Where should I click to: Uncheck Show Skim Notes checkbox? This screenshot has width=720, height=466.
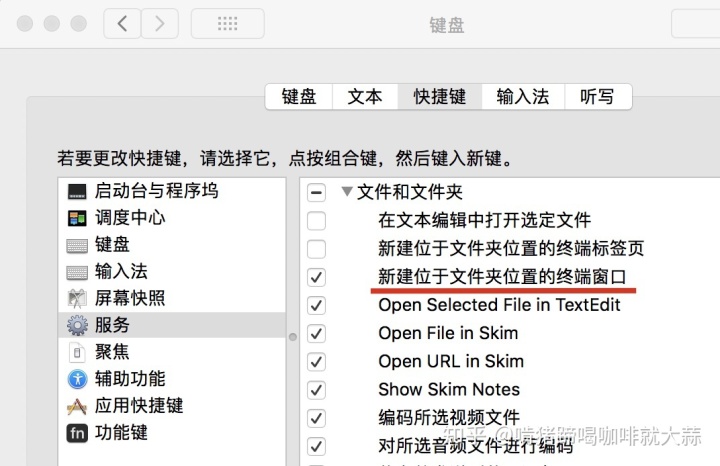[x=316, y=390]
